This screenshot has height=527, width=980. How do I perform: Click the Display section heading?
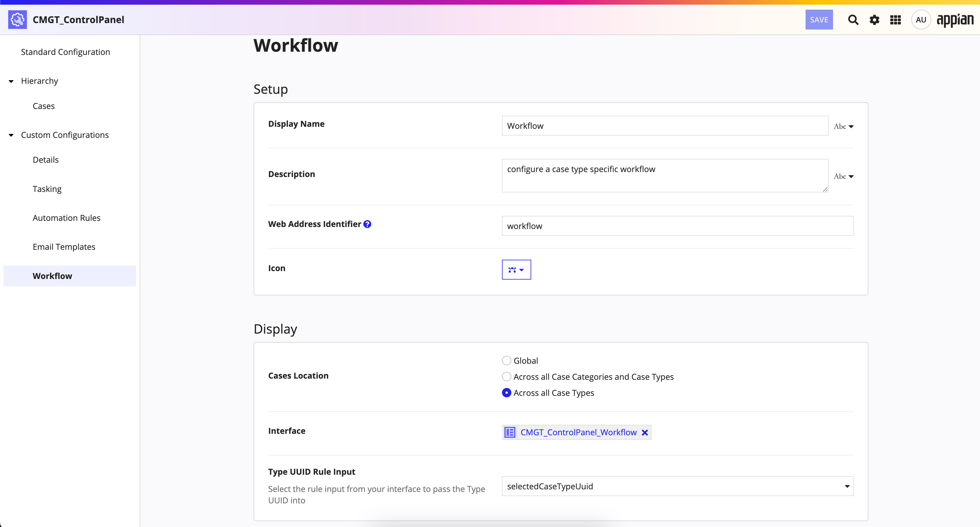[x=275, y=329]
